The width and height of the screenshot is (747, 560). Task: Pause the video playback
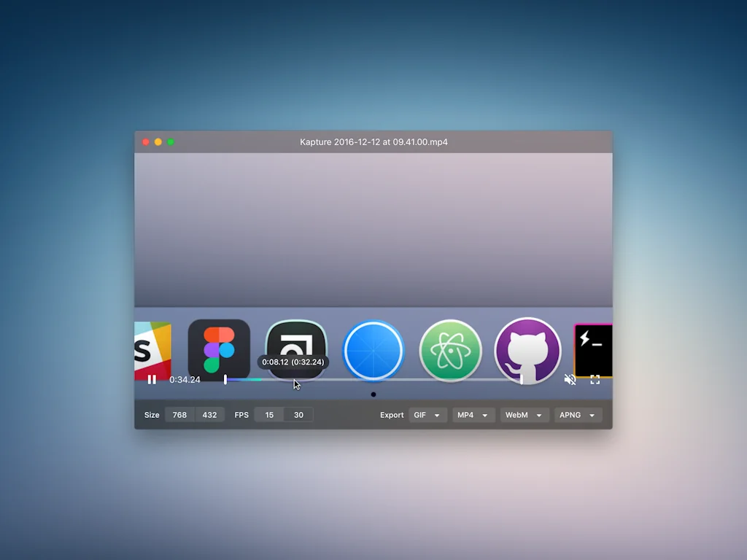click(x=152, y=380)
